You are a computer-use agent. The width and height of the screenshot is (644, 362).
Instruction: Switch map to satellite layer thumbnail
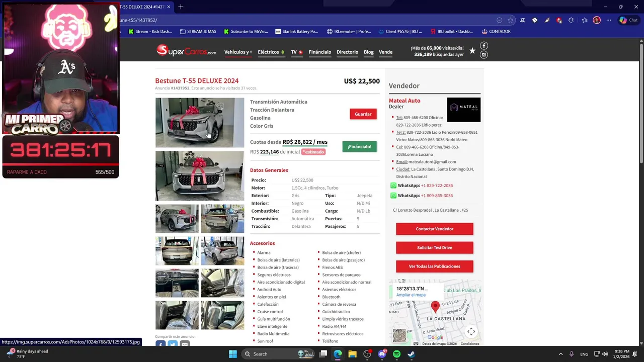coord(399,335)
